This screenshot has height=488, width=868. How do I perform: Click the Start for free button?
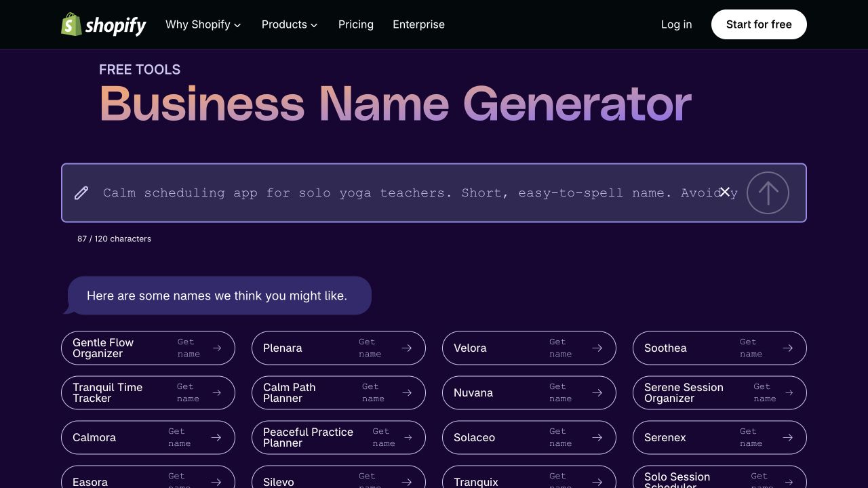[x=759, y=24]
